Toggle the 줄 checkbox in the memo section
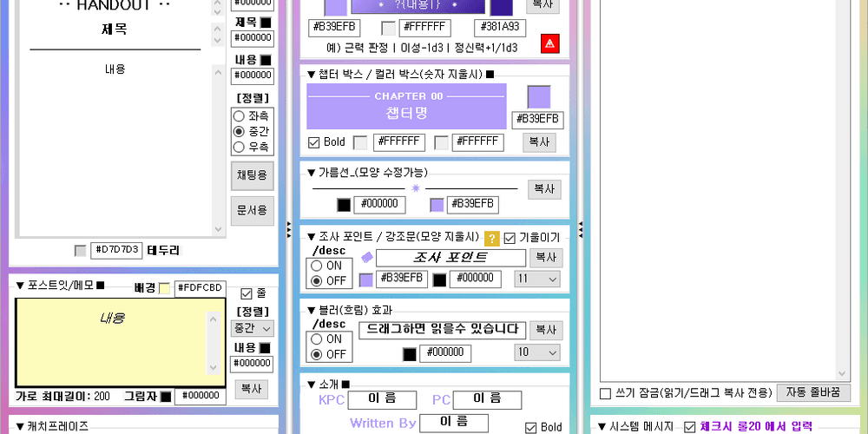 point(247,293)
